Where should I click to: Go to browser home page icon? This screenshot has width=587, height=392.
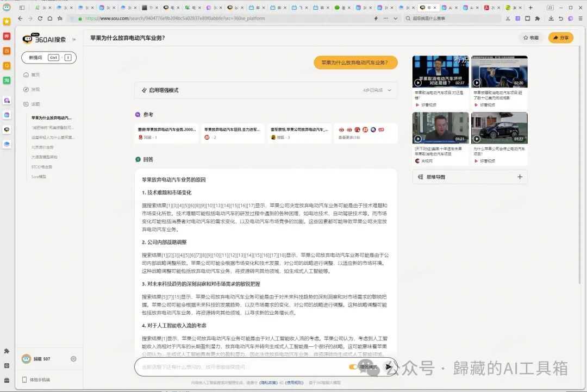(50, 18)
